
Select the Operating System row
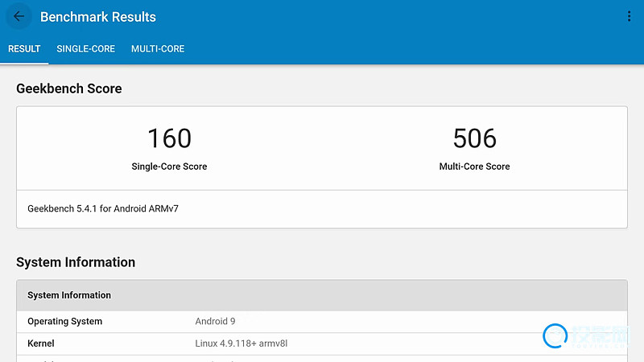[x=322, y=321]
